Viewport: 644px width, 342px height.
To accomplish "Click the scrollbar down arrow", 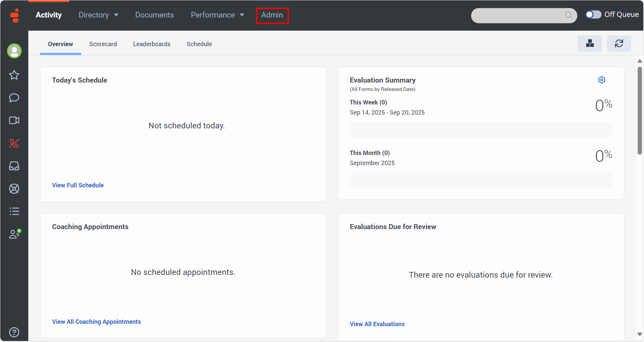I will pos(640,334).
